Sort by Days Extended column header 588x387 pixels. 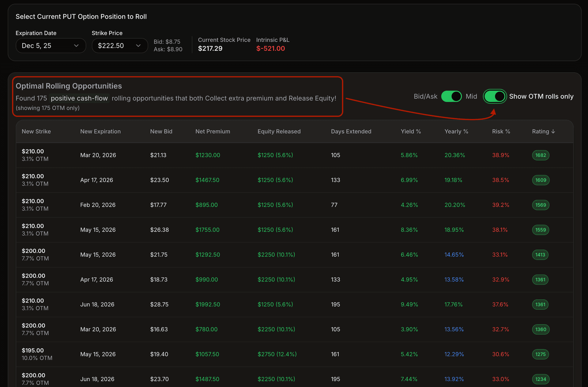pyautogui.click(x=351, y=131)
